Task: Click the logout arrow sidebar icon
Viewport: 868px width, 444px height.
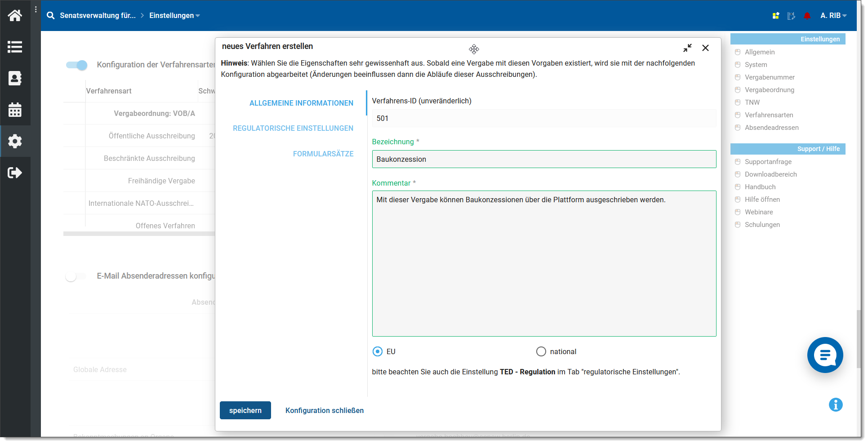Action: [x=15, y=173]
